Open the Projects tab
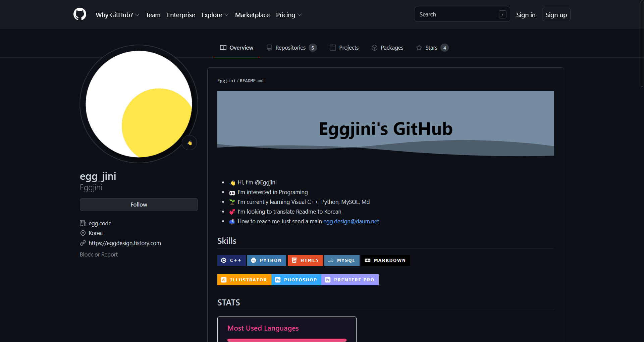 (x=344, y=48)
